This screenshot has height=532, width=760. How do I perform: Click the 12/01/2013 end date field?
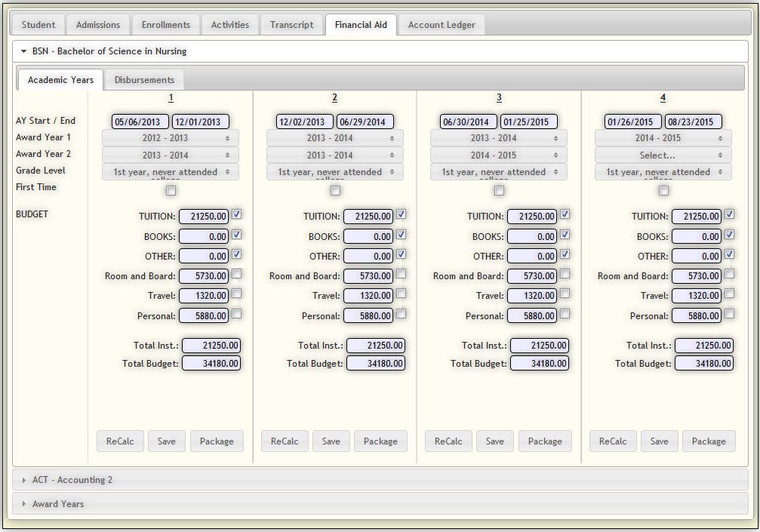(x=201, y=121)
